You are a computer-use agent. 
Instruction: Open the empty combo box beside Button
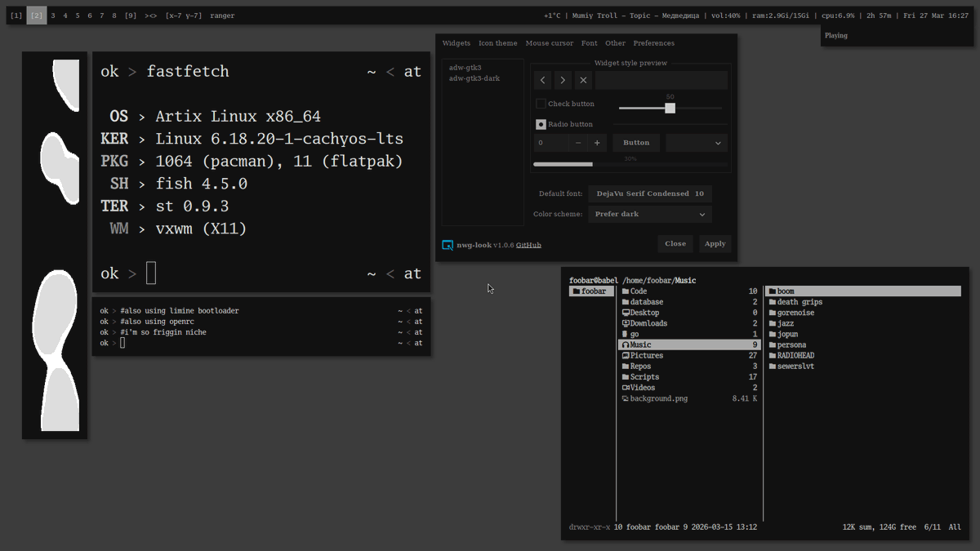pos(697,143)
